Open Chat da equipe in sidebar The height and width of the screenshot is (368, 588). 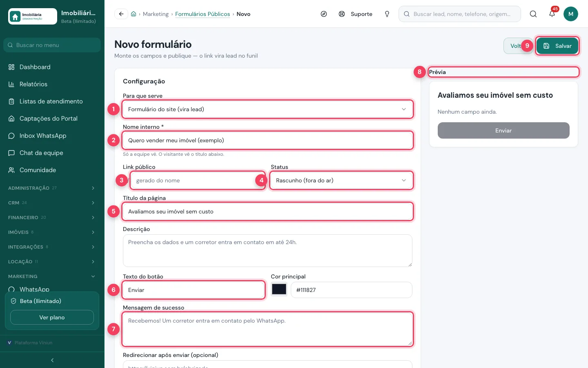[52, 153]
